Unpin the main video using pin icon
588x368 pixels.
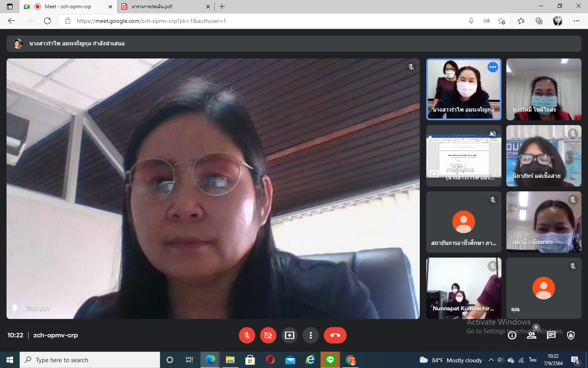(15, 308)
